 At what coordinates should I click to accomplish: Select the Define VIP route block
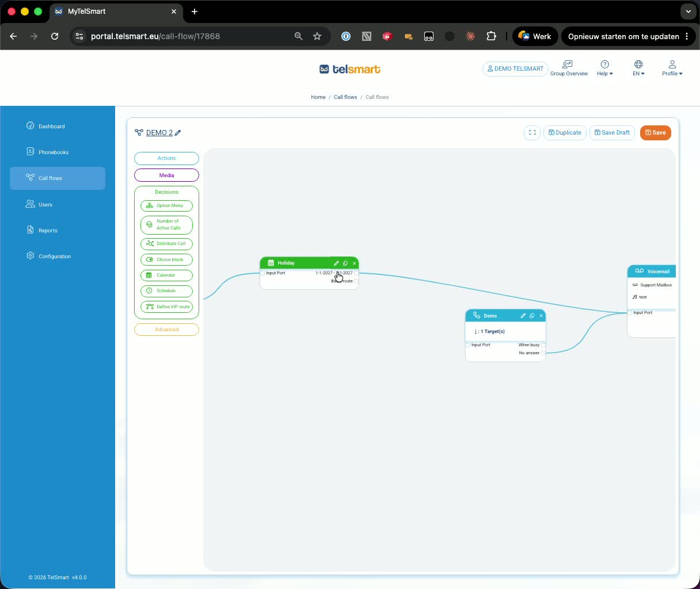[166, 307]
